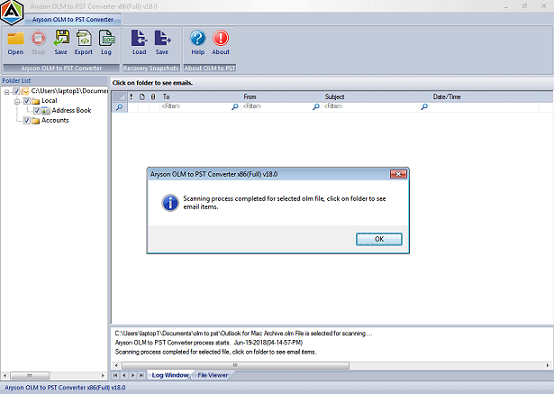Viewport: 554px width, 394px height.
Task: Sort by the From column header
Action: [282, 96]
